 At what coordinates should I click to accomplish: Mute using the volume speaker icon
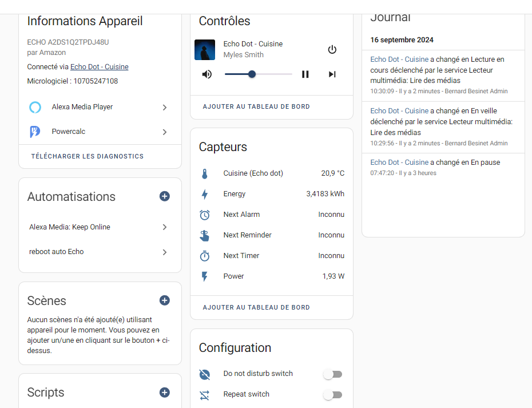tap(207, 74)
